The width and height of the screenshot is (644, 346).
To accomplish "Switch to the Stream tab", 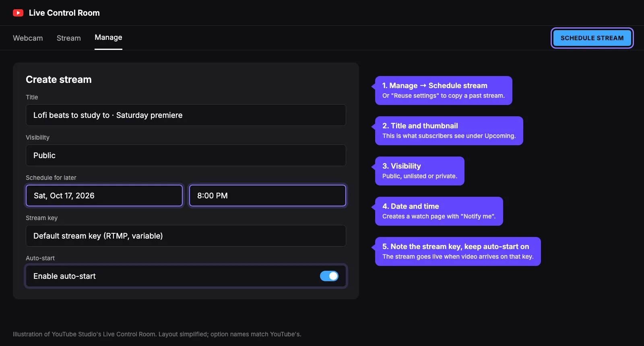I will (69, 38).
